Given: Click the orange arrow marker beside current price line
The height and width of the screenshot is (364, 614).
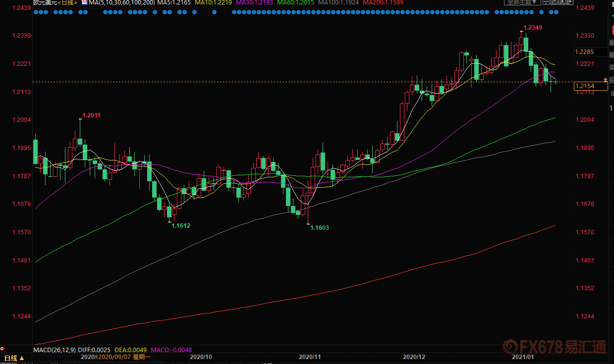Looking at the screenshot, I should pyautogui.click(x=605, y=80).
